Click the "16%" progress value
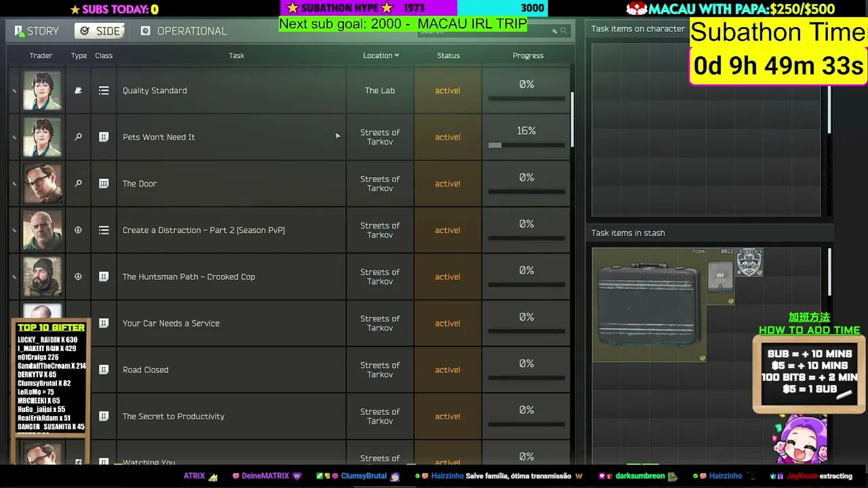Image resolution: width=868 pixels, height=488 pixels. coord(526,131)
